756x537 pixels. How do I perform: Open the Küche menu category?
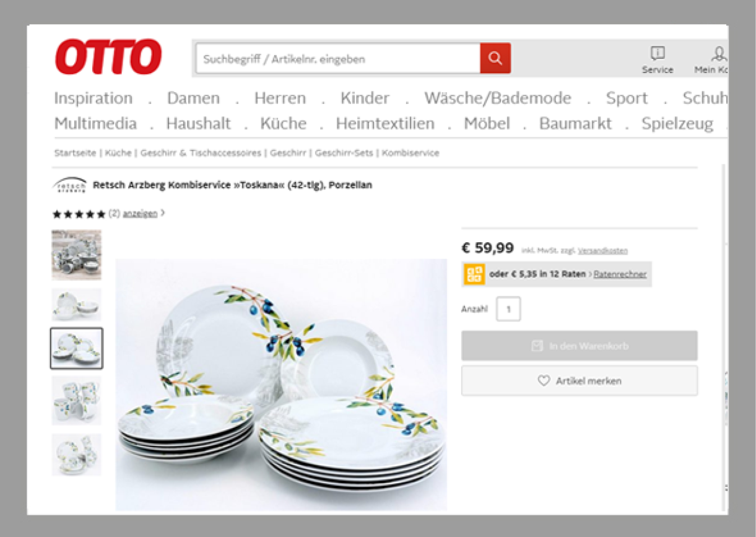click(x=283, y=123)
